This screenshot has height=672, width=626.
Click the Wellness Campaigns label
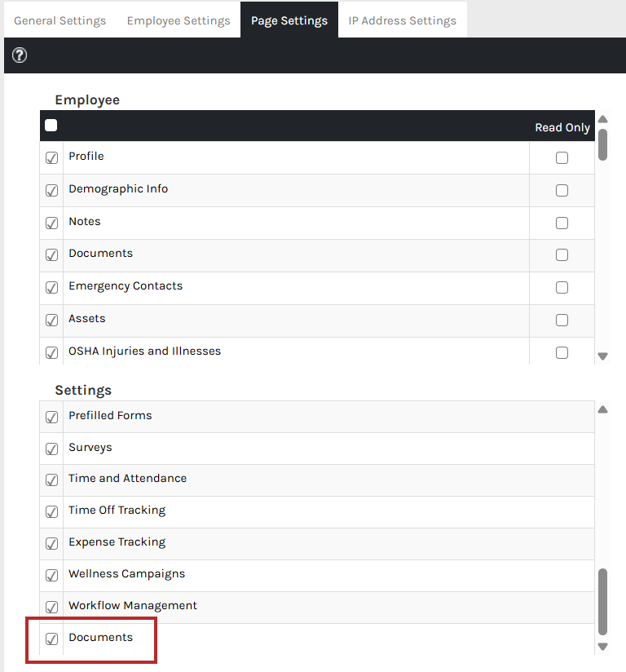tap(127, 574)
